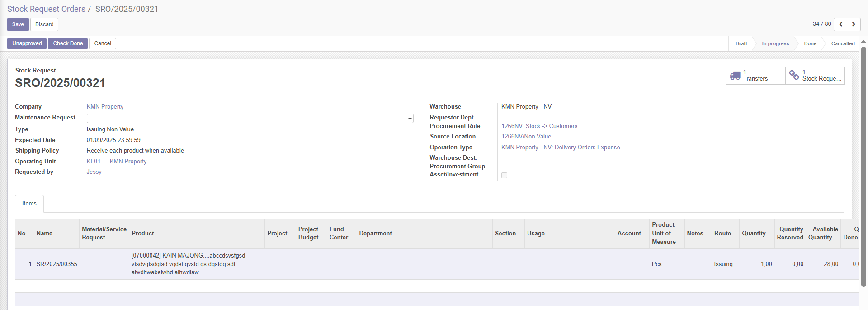This screenshot has width=868, height=310.
Task: Cancel the stock request order
Action: (x=103, y=43)
